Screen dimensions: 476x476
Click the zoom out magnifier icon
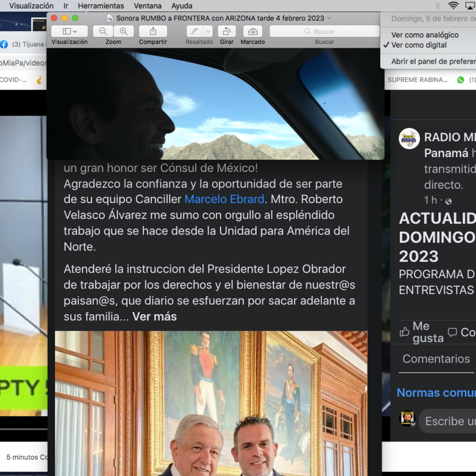(103, 31)
